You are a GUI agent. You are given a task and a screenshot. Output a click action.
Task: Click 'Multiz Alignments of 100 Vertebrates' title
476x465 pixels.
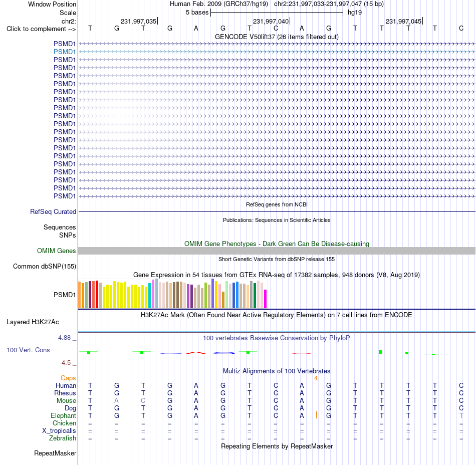[277, 371]
